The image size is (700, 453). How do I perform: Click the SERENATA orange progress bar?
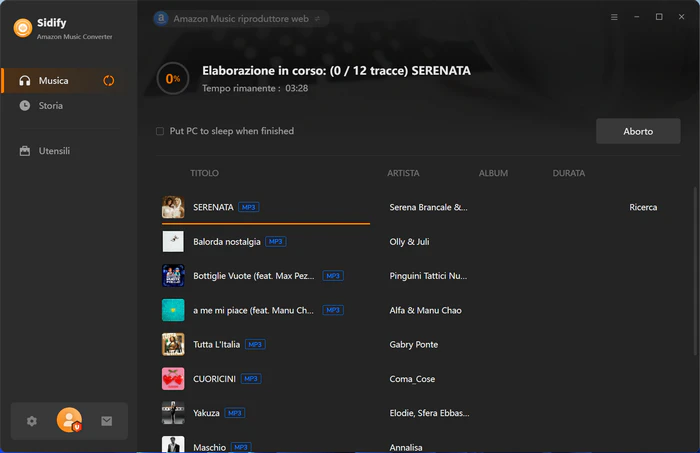click(266, 223)
